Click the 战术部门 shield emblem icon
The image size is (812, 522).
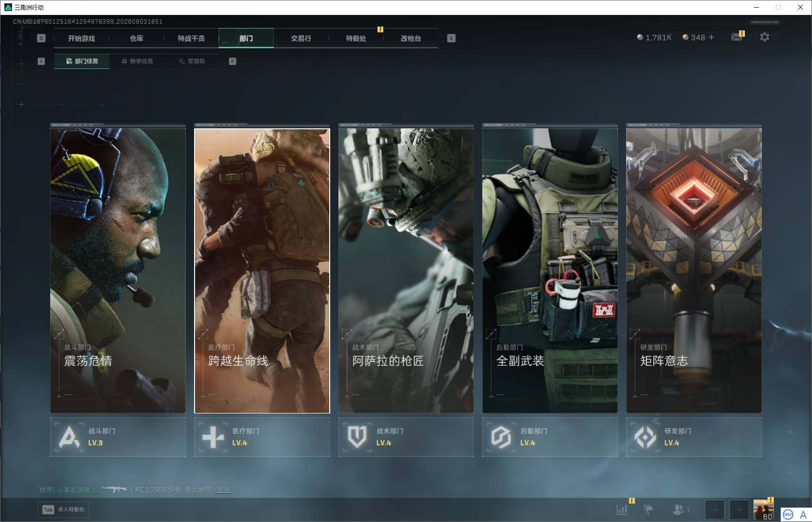[357, 437]
